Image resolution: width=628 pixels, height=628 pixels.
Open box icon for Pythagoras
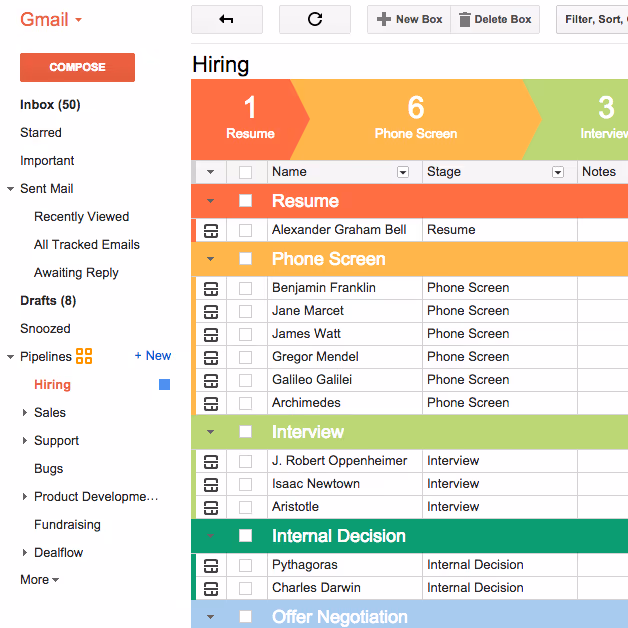point(211,566)
